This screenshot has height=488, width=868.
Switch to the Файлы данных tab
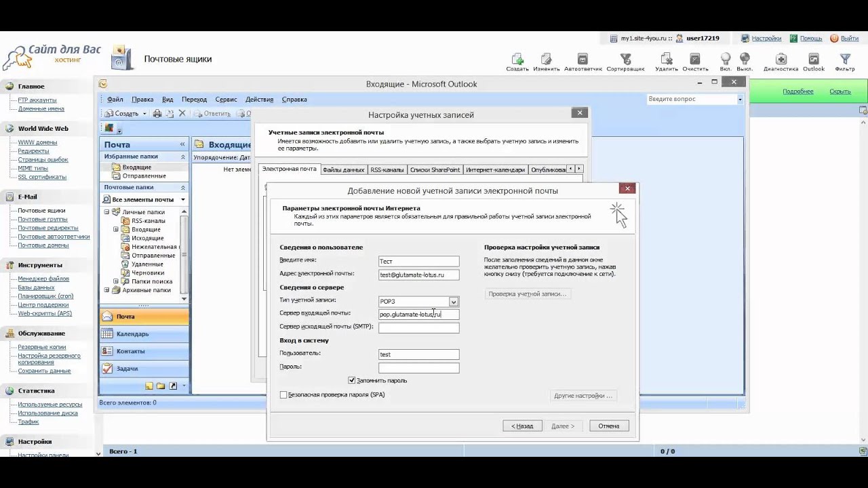click(343, 169)
